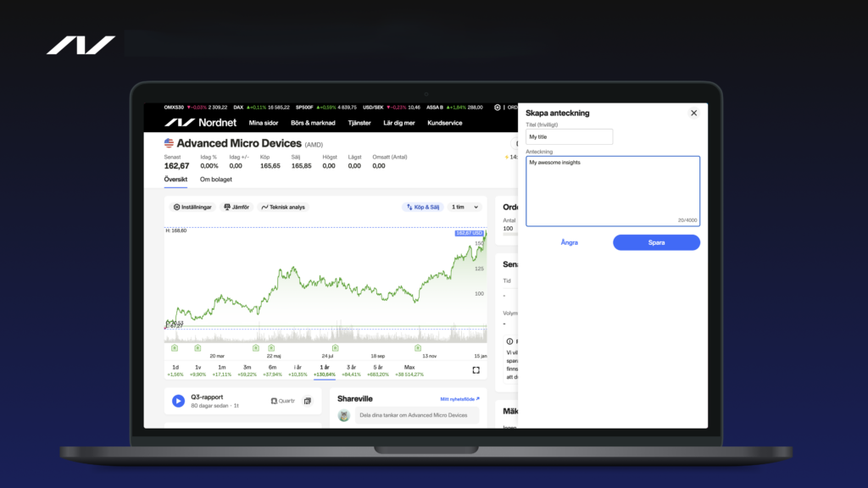Click the Titel (frivilligt) input field
The width and height of the screenshot is (868, 488).
tap(569, 136)
